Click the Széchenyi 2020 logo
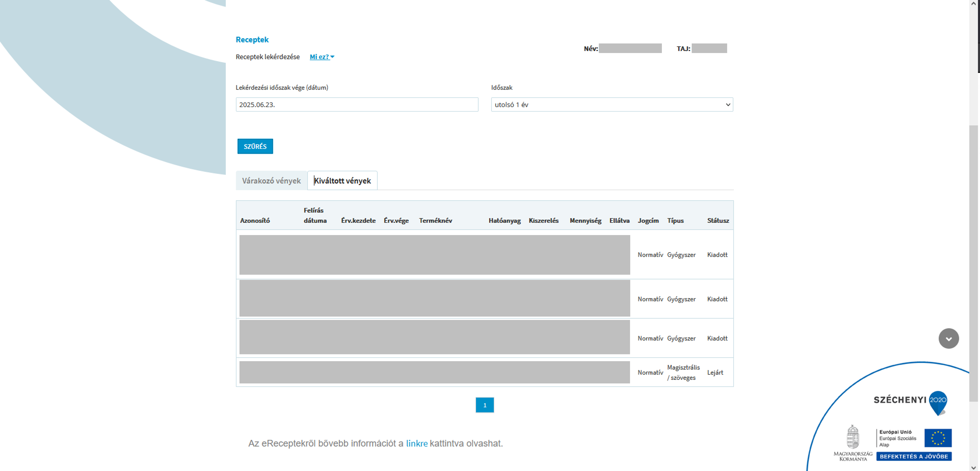 point(910,403)
